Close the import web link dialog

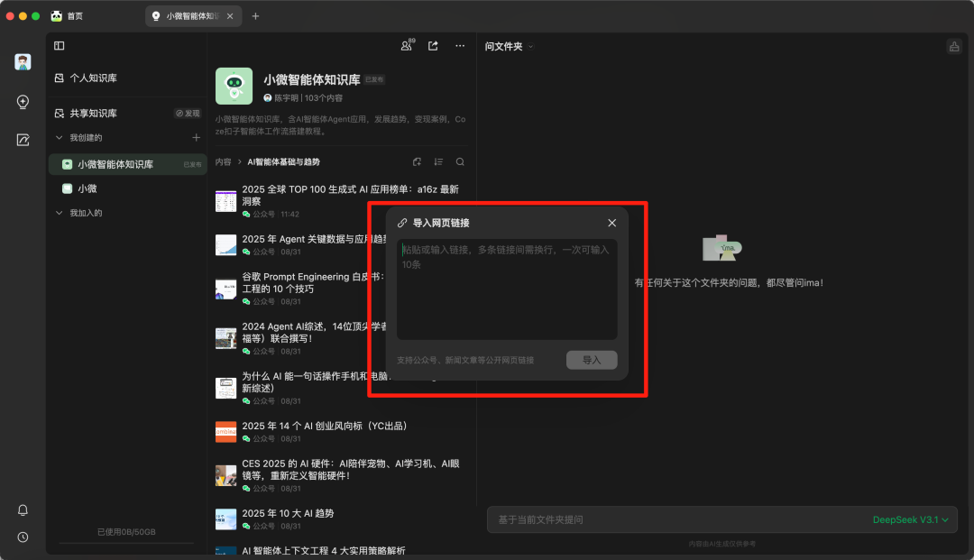611,223
